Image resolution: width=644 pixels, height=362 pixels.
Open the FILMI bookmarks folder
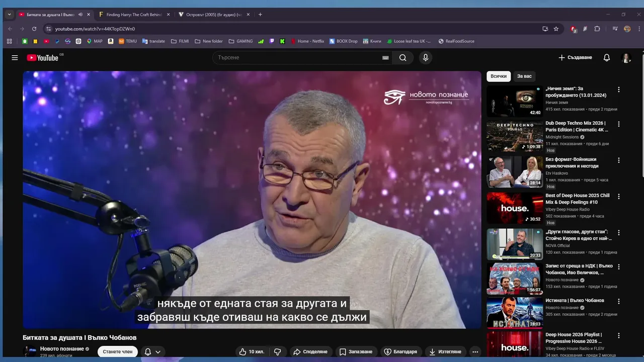tap(180, 41)
